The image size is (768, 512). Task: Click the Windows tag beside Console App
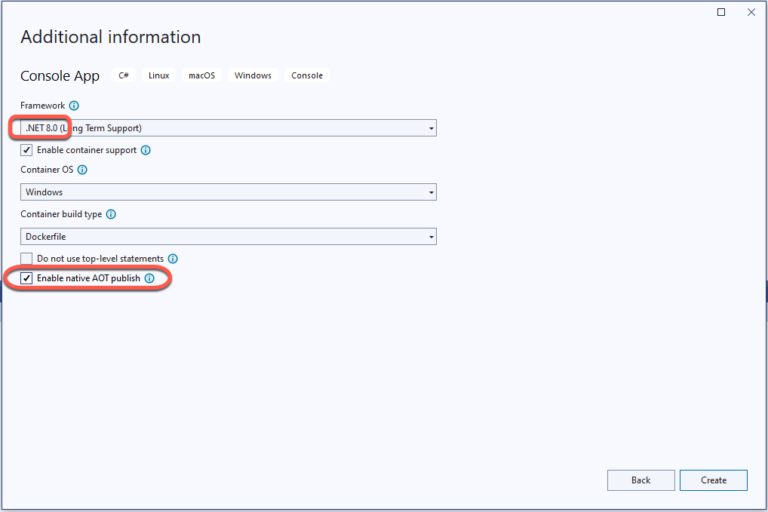[253, 76]
